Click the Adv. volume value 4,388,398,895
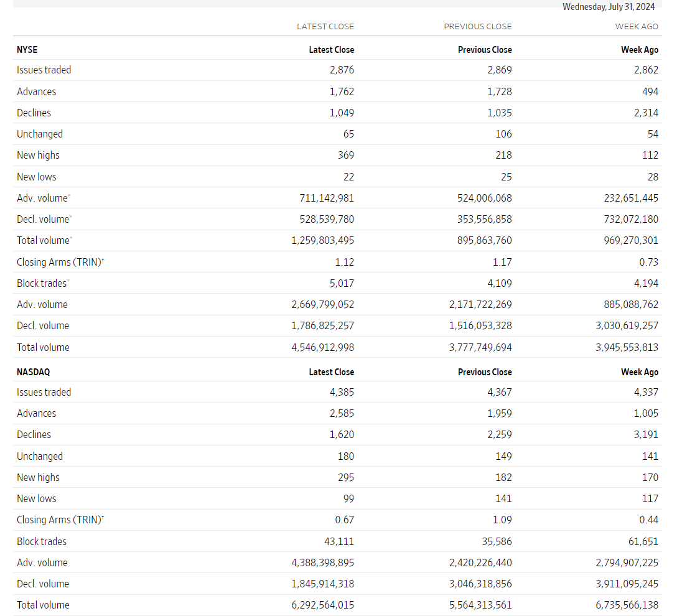 323,563
